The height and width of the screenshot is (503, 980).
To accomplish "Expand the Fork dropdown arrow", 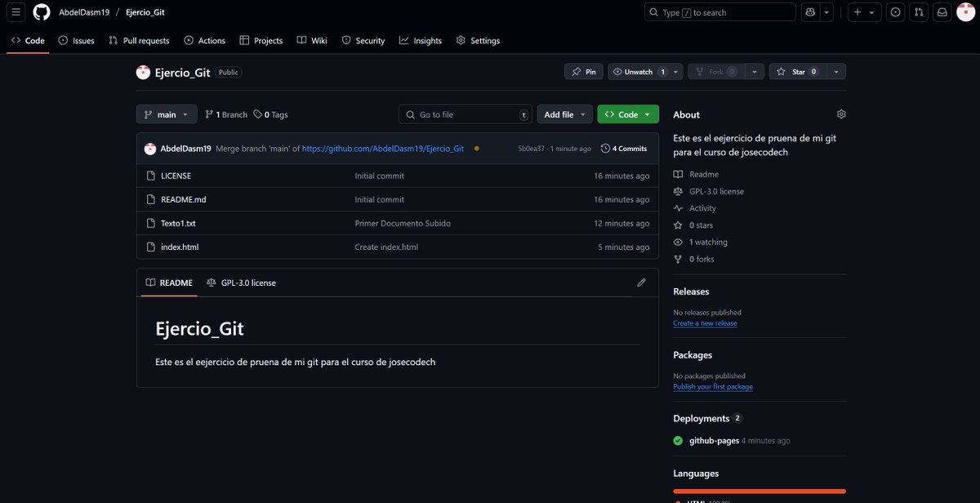I will coord(754,72).
